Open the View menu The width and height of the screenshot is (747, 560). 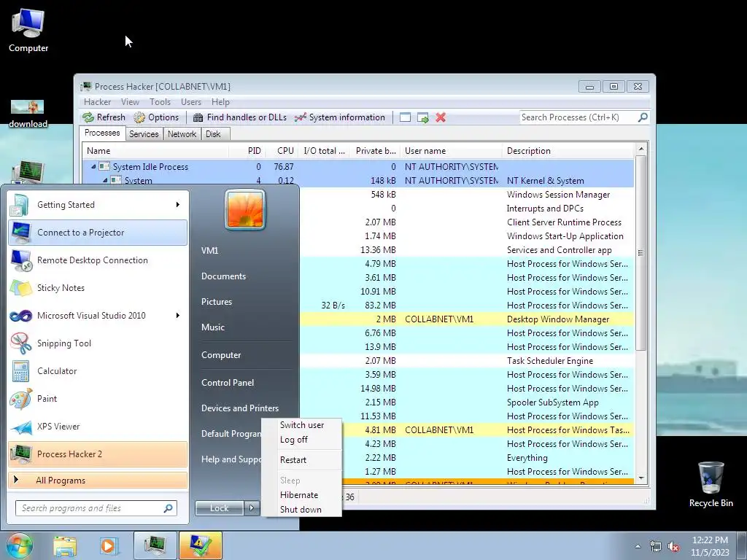[x=130, y=102]
